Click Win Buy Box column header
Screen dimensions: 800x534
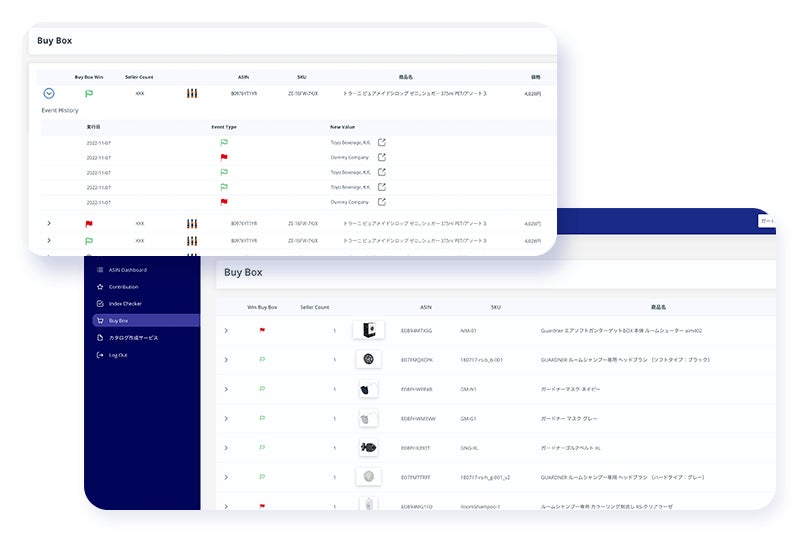[x=262, y=307]
